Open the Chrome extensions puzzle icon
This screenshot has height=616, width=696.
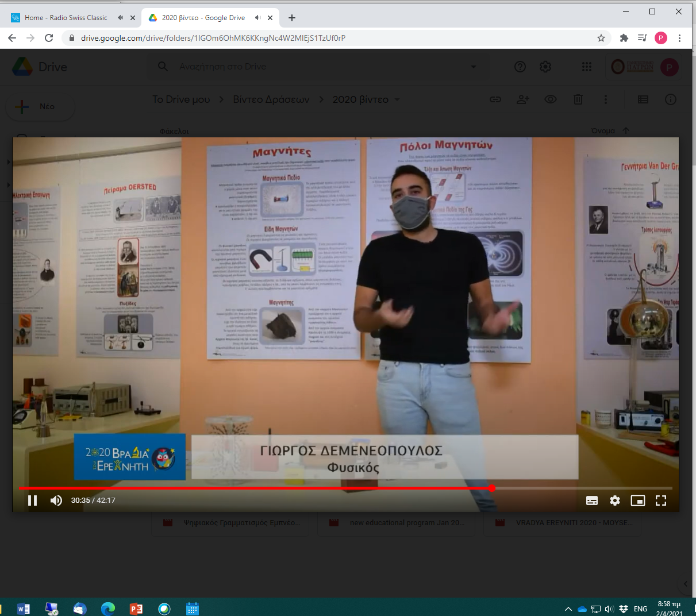pos(624,38)
